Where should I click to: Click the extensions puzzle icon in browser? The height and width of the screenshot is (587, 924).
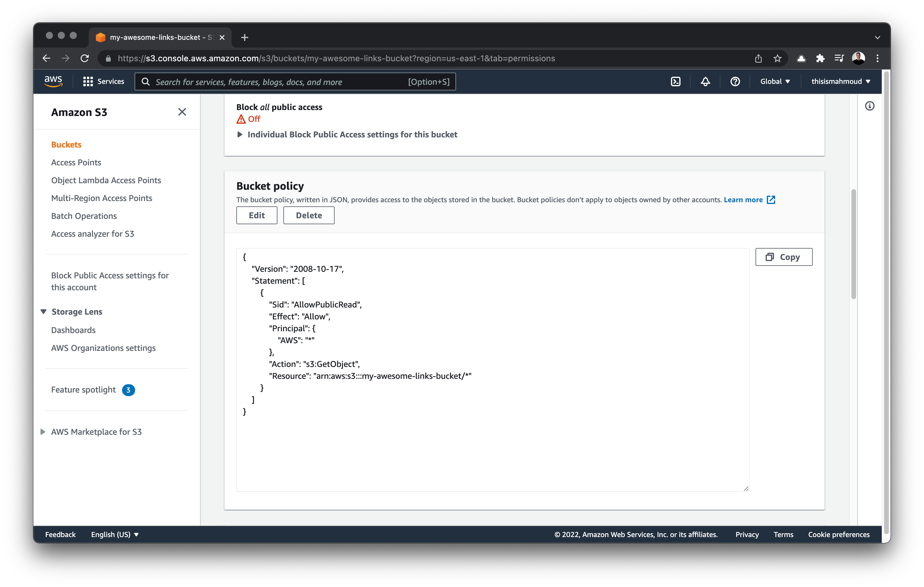tap(820, 58)
